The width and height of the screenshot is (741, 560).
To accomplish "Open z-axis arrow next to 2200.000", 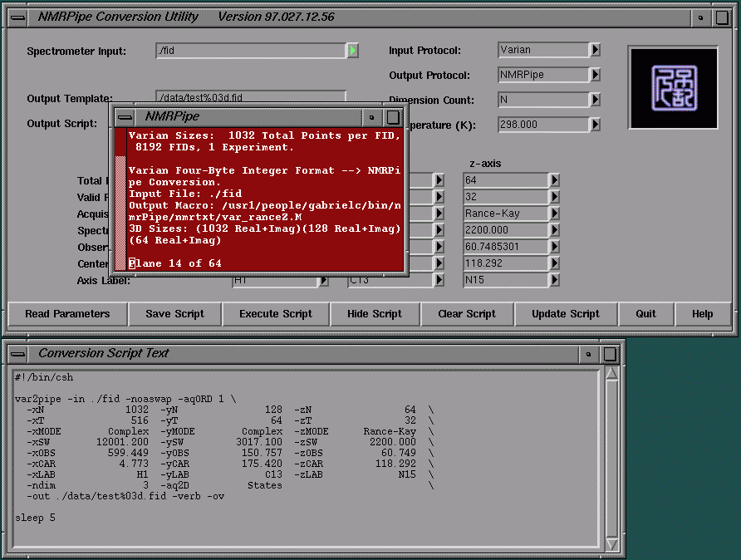I will tap(554, 229).
